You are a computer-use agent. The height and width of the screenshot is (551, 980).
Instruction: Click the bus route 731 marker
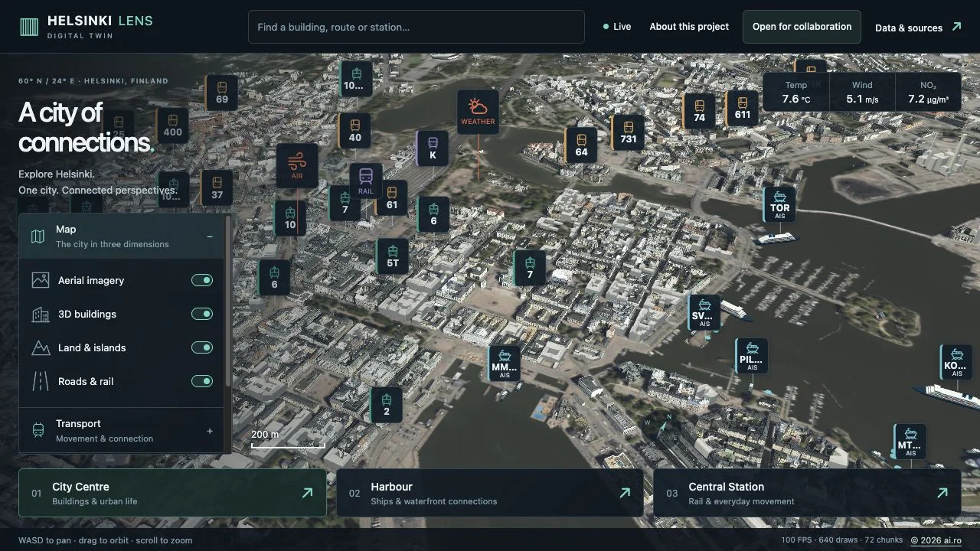pyautogui.click(x=629, y=132)
